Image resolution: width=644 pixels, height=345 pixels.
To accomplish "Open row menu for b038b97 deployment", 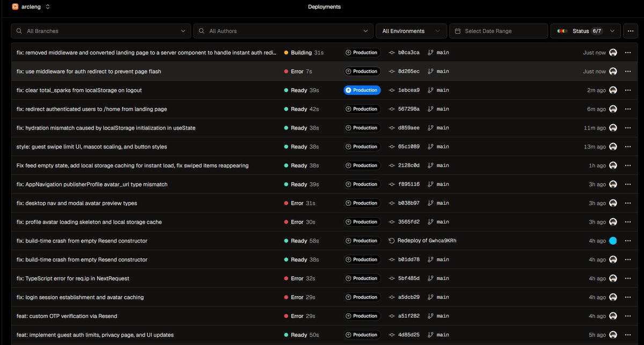I will coord(628,203).
